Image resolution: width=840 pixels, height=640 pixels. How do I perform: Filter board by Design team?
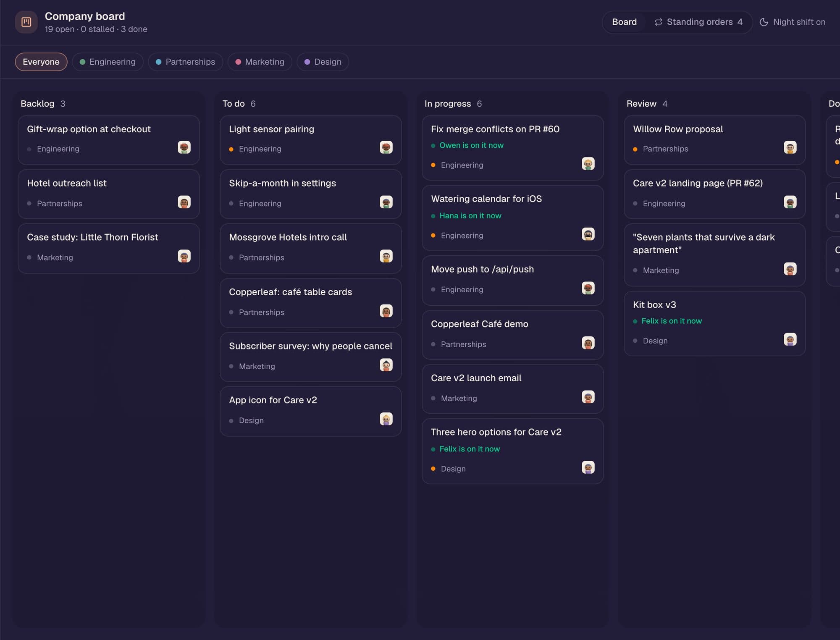323,62
